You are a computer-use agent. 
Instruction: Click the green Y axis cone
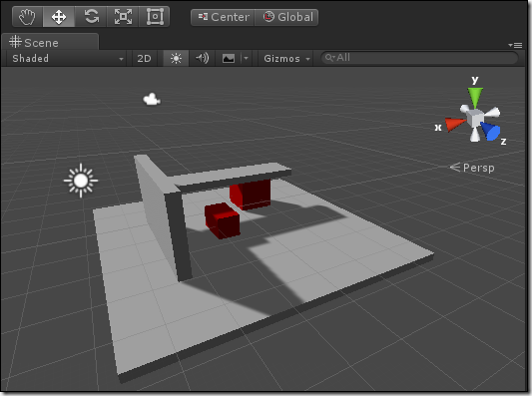pos(475,98)
